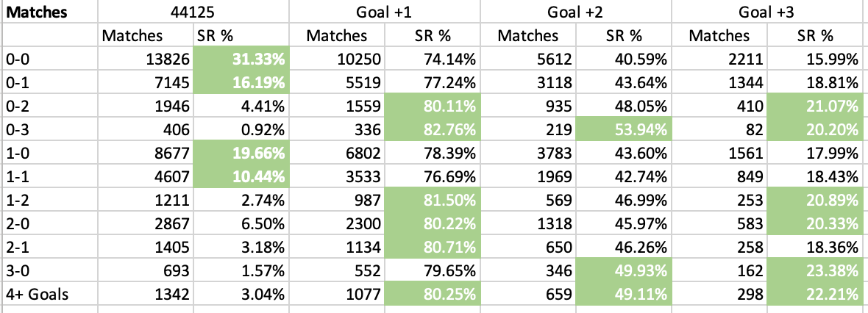Select the 0-0 row label
Viewport: 868px width, 313px height.
[49, 59]
